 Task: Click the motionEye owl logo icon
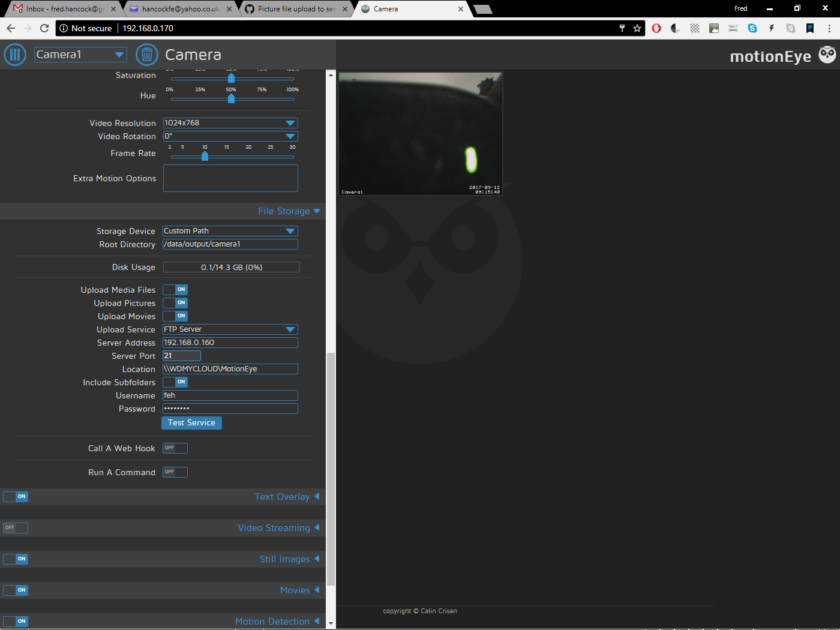[x=827, y=55]
